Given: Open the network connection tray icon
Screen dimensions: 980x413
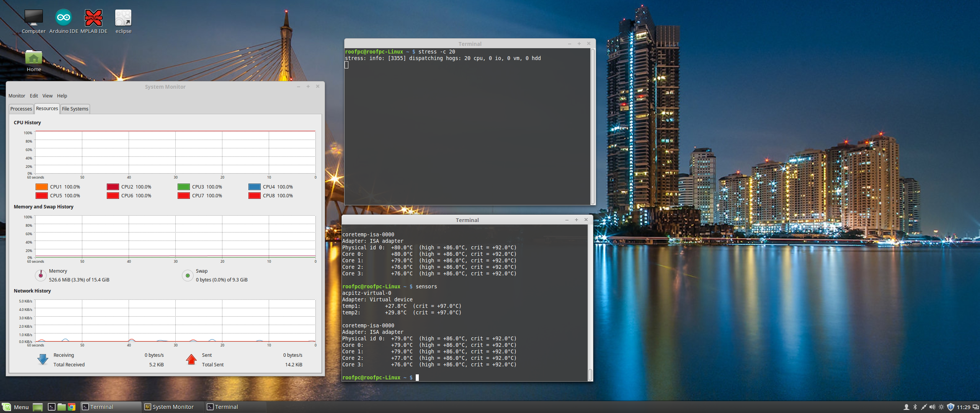Looking at the screenshot, I should pos(924,407).
